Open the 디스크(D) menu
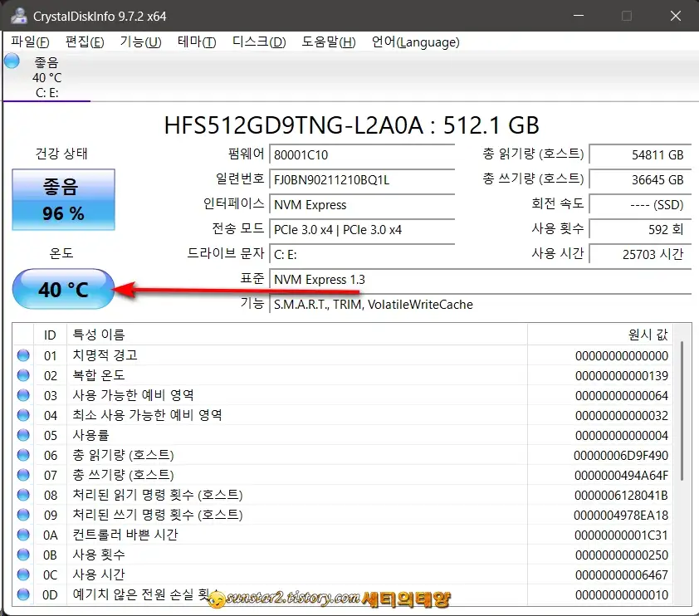 (259, 42)
